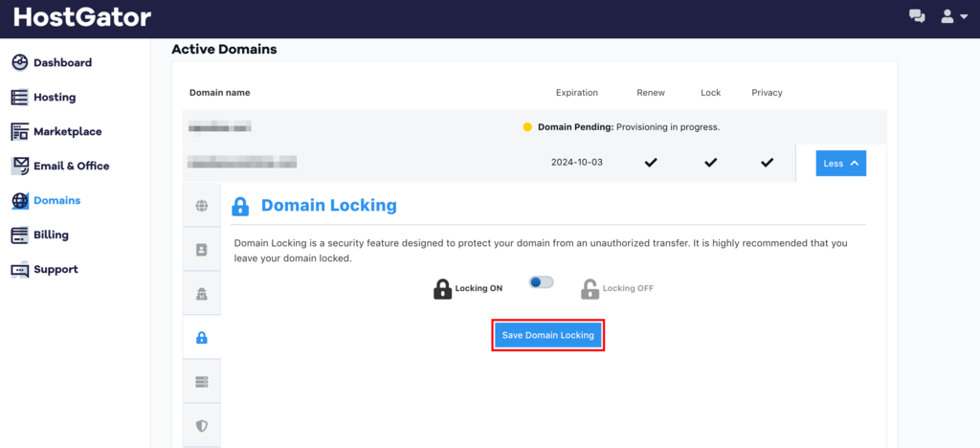Viewport: 980px width, 448px height.
Task: Open the spy agent icon tab
Action: [x=202, y=294]
